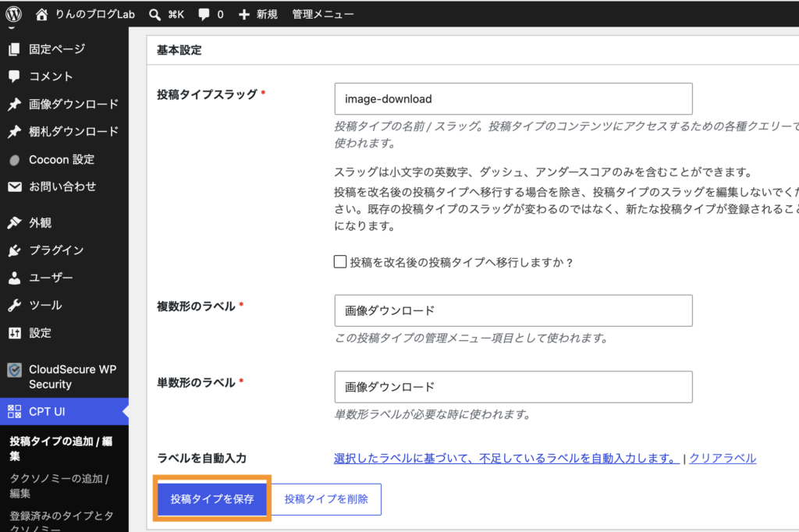The width and height of the screenshot is (799, 532).
Task: Click the コメント speech bubble sidebar icon
Action: point(14,76)
